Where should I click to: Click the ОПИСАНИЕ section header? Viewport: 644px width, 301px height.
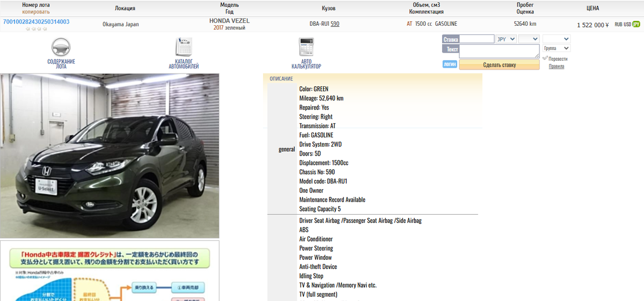click(x=281, y=78)
